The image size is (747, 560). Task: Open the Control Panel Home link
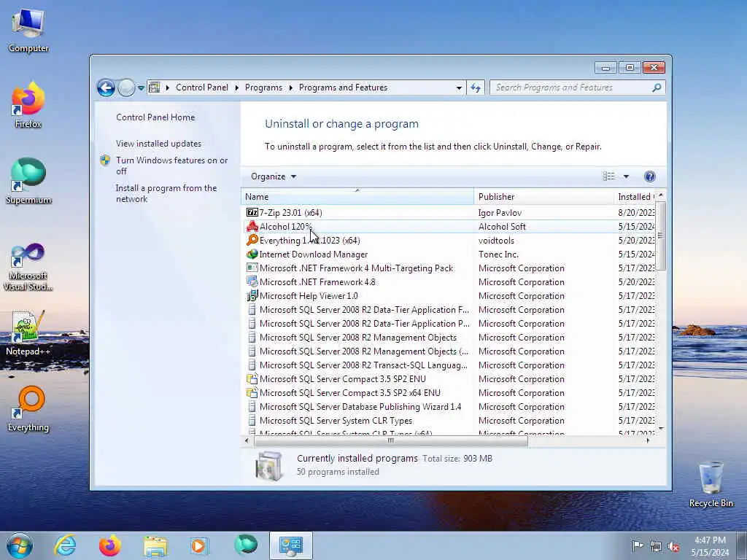point(155,117)
